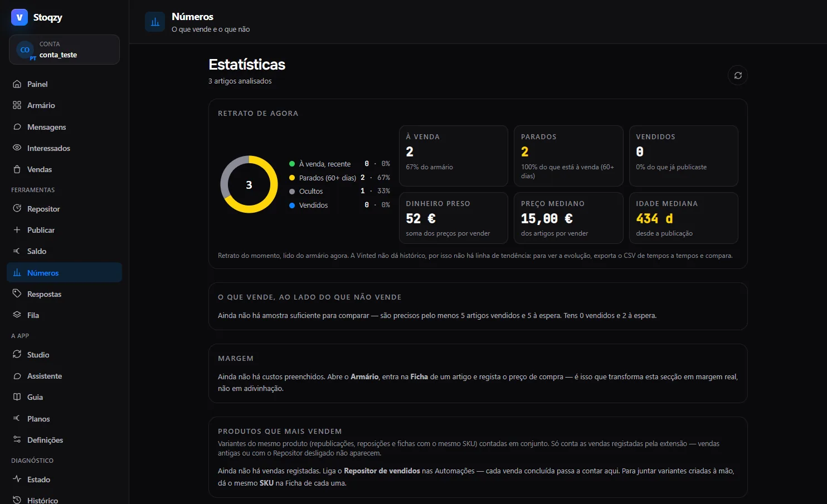Image resolution: width=827 pixels, height=504 pixels.
Task: Open the Dinheiro Preso stat card
Action: click(x=453, y=218)
